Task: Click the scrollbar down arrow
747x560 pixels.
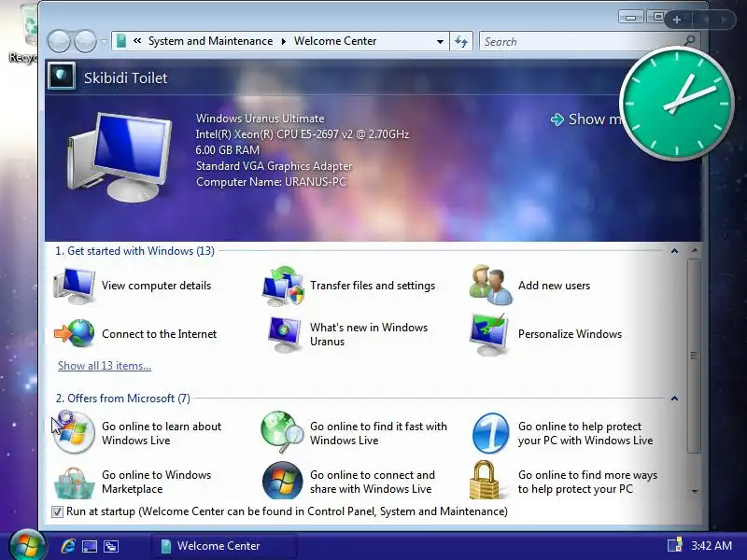Action: 695,491
